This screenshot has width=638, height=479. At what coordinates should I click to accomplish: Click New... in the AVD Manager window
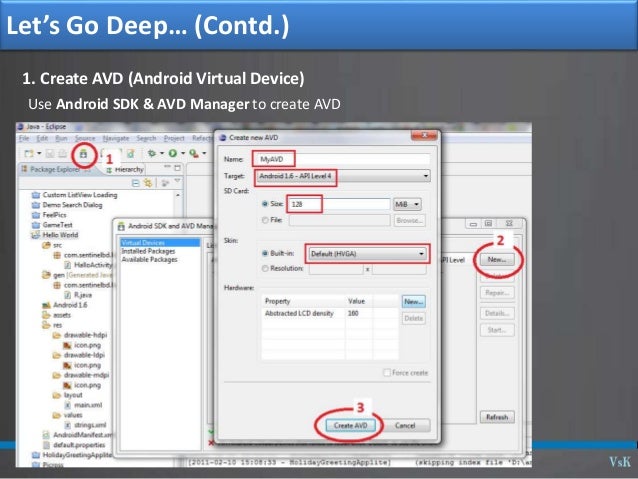[497, 260]
